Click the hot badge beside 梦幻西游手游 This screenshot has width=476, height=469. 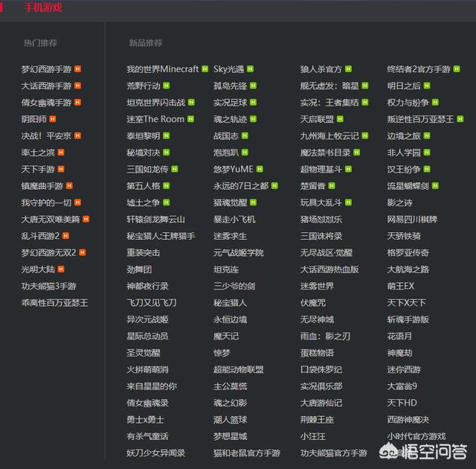77,69
